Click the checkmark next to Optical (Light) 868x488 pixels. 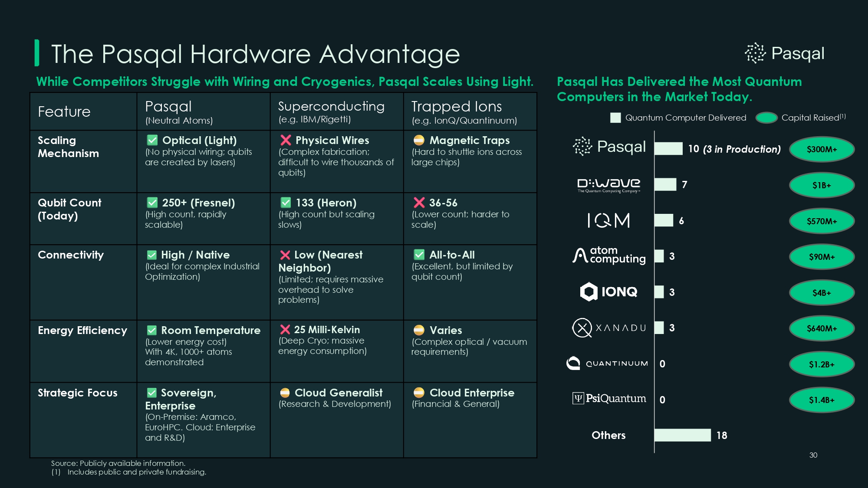click(152, 140)
